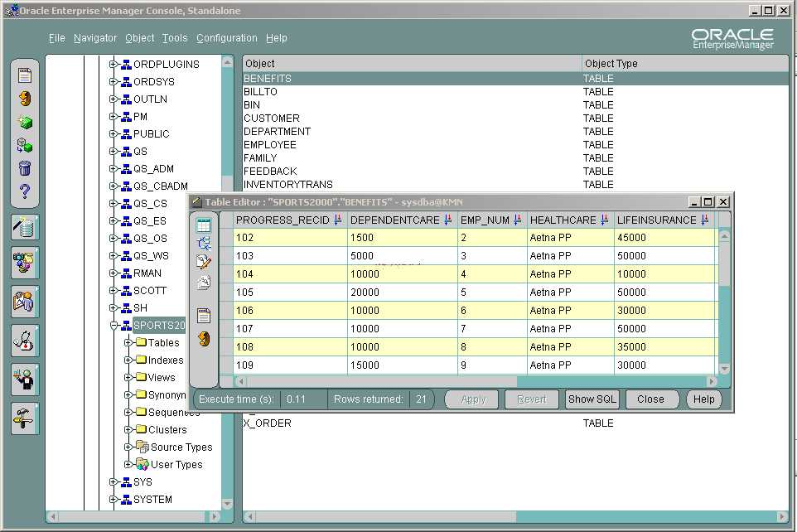Expand the PUBLIC schema node
This screenshot has height=532, width=797.
tap(114, 133)
